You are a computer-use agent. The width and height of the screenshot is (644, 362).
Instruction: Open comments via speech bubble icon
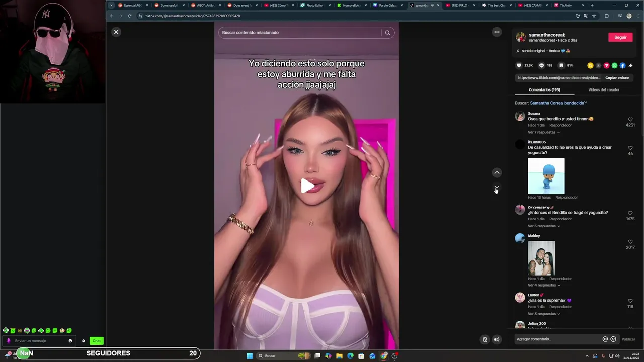541,65
